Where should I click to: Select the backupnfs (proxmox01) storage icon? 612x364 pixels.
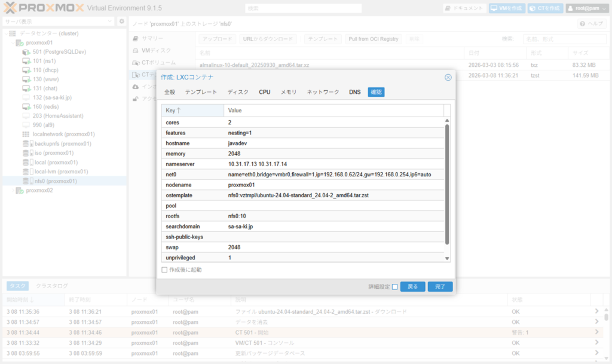(x=26, y=144)
